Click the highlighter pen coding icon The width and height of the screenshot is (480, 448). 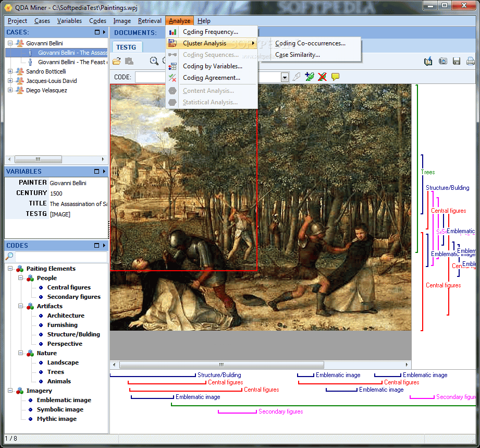coord(297,77)
